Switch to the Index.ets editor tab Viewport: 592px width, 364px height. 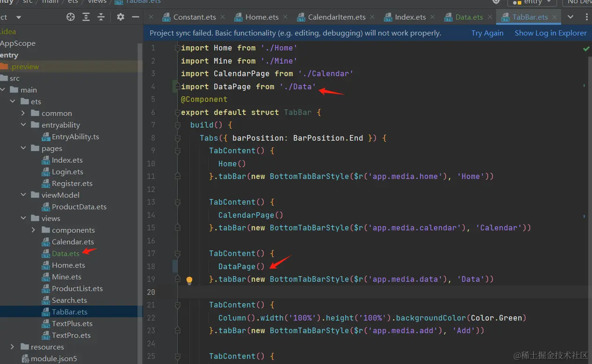point(411,17)
